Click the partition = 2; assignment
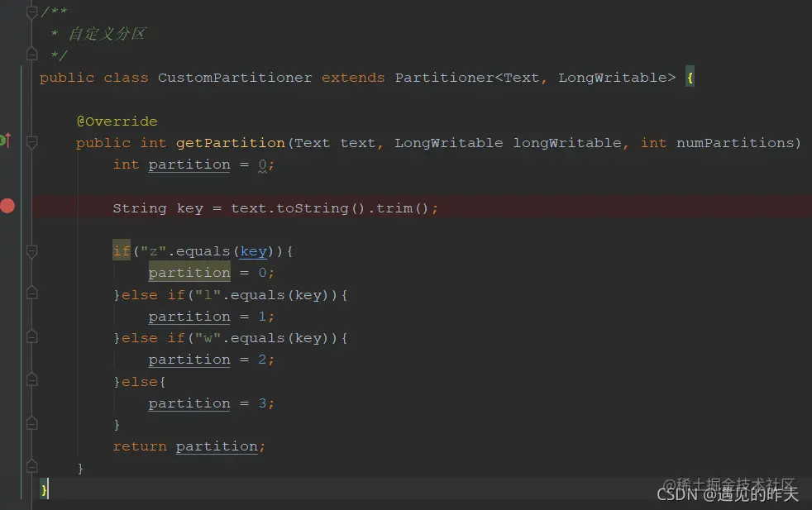The image size is (812, 510). (x=212, y=360)
